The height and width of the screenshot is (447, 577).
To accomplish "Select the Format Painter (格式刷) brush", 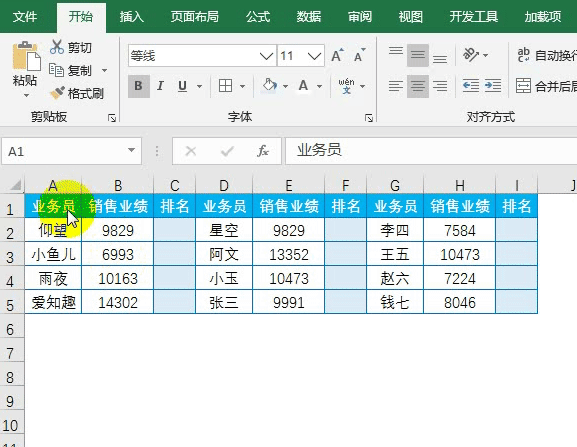I will coord(57,93).
